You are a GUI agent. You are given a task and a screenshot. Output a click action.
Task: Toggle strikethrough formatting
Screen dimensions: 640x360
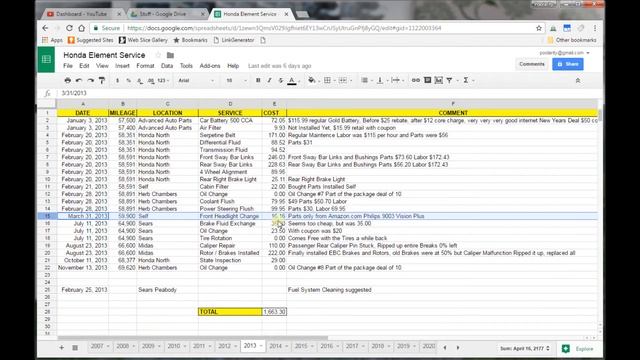pyautogui.click(x=280, y=80)
